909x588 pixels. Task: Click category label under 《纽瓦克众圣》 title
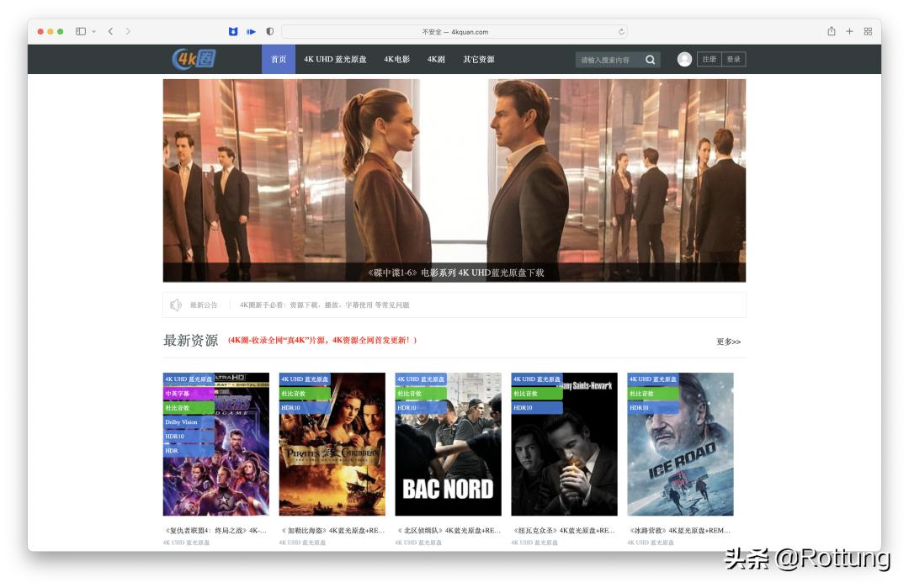tap(534, 543)
